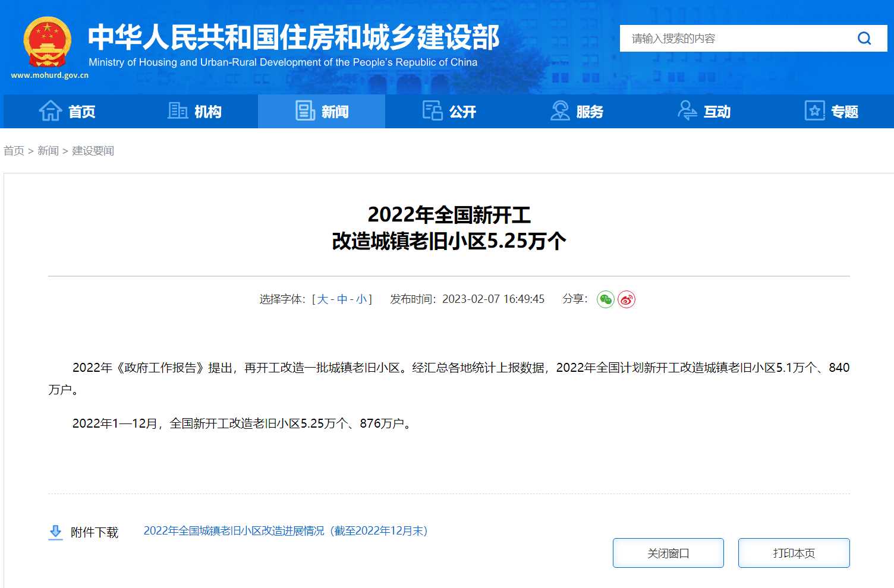Set font size to 大
The height and width of the screenshot is (588, 894).
pos(323,299)
